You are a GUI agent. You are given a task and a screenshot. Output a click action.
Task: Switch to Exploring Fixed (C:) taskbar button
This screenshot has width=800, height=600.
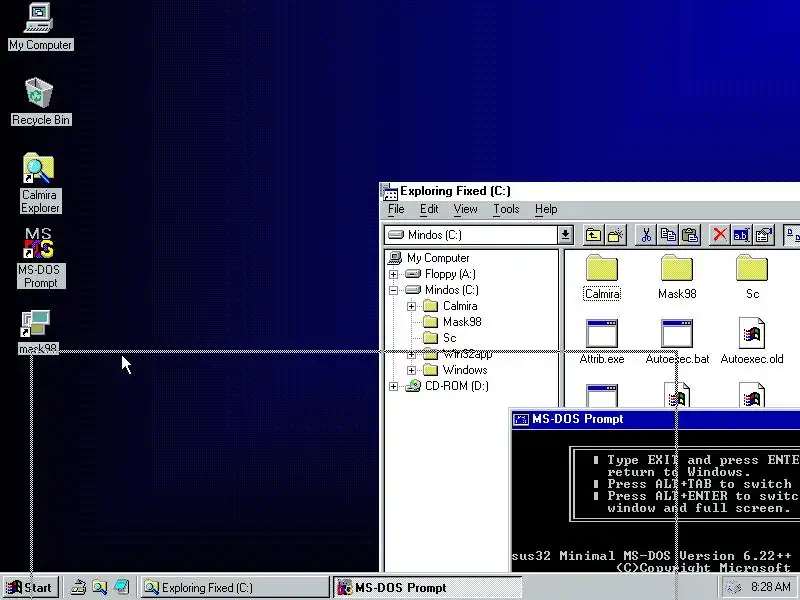(x=235, y=587)
